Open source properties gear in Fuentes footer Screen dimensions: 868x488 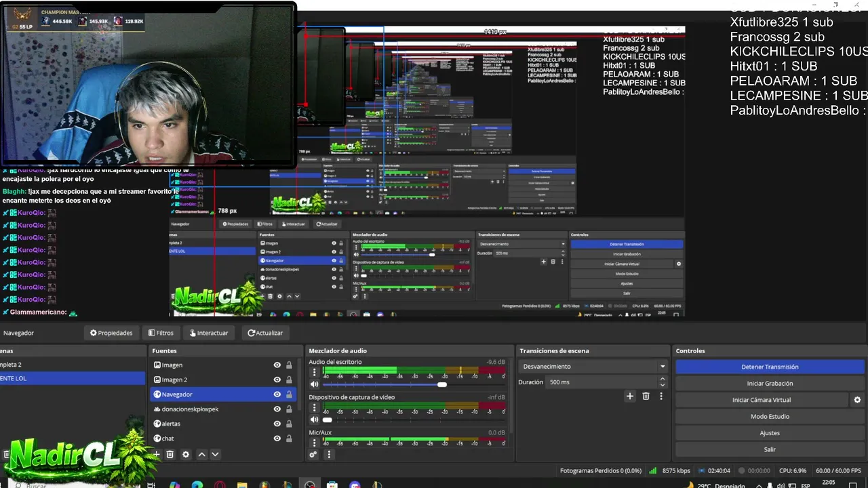(x=186, y=454)
